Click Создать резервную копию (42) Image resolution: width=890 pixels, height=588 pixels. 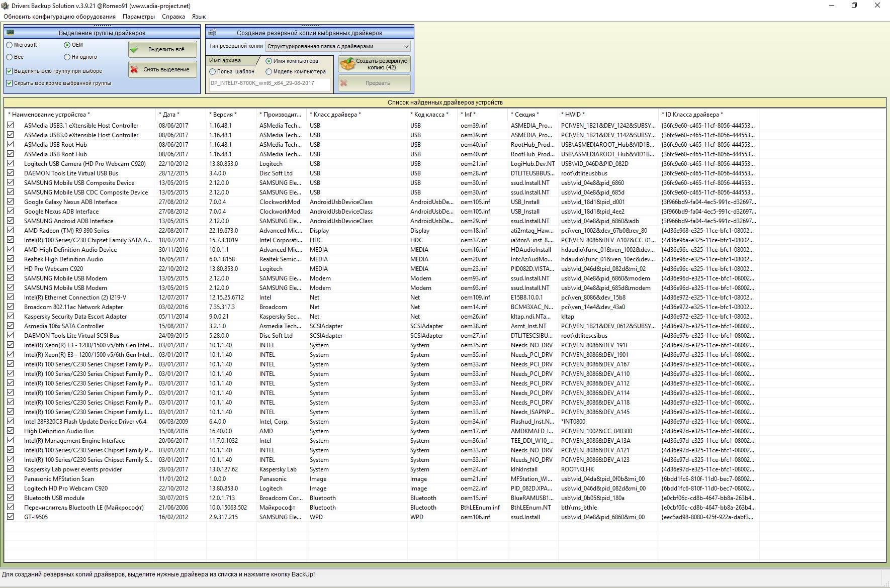point(375,64)
